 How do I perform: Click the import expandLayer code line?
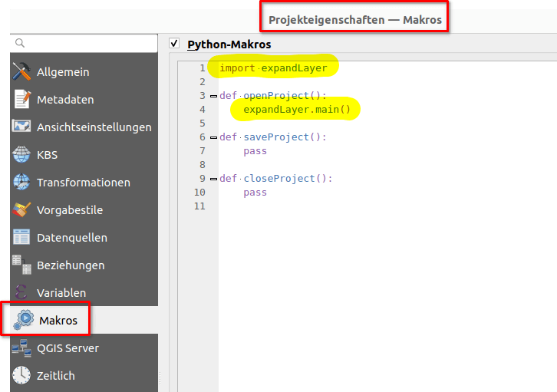pyautogui.click(x=273, y=68)
